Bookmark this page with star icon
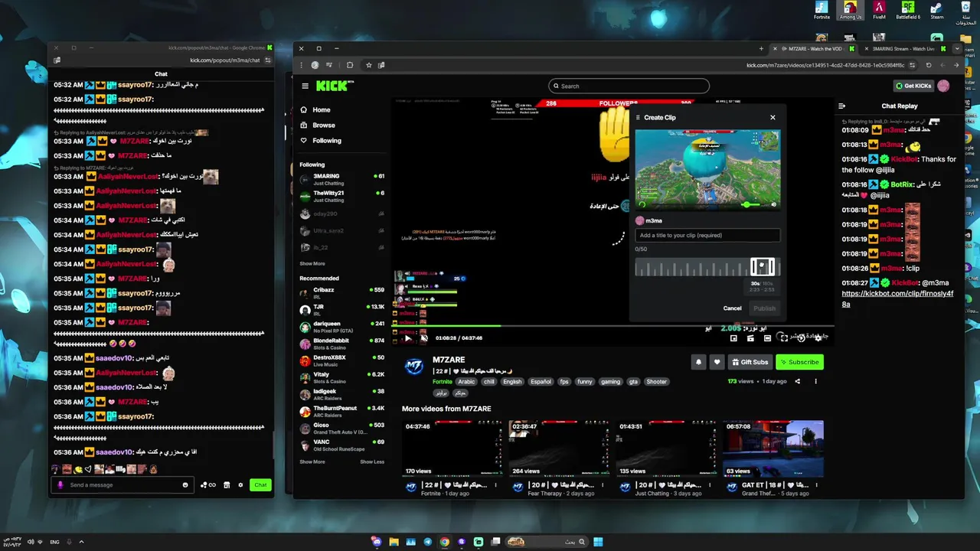 pyautogui.click(x=368, y=65)
